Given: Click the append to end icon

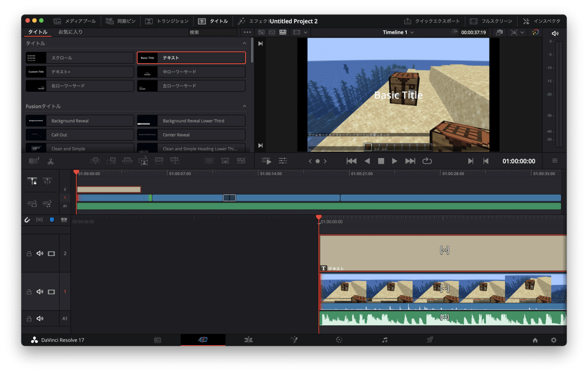Looking at the screenshot, I should (111, 161).
